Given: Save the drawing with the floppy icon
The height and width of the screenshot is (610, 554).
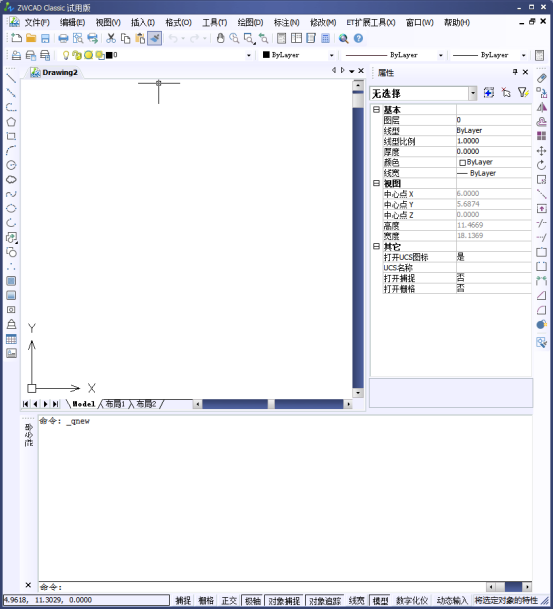Looking at the screenshot, I should [x=45, y=38].
